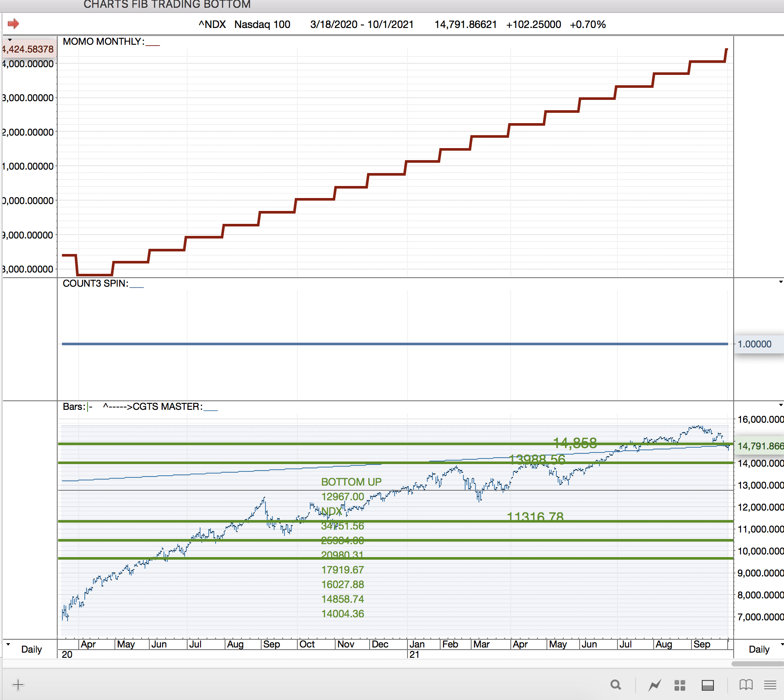The image size is (784, 700).
Task: Select the chart line view icon
Action: click(654, 685)
